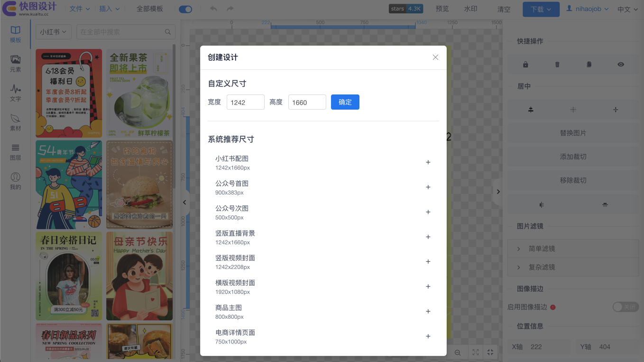
Task: Lock the selected element with the lock icon
Action: point(525,64)
